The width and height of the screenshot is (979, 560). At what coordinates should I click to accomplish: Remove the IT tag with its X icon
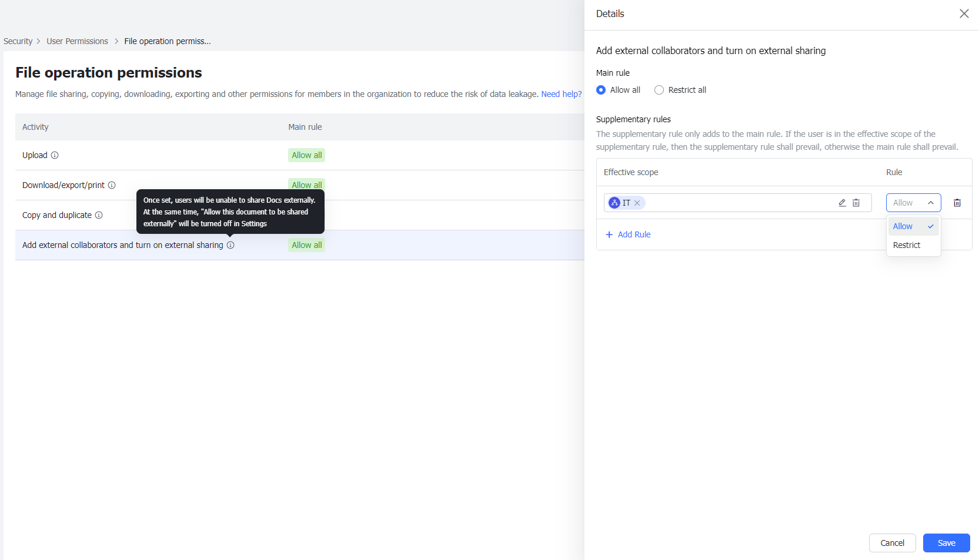[x=637, y=202]
